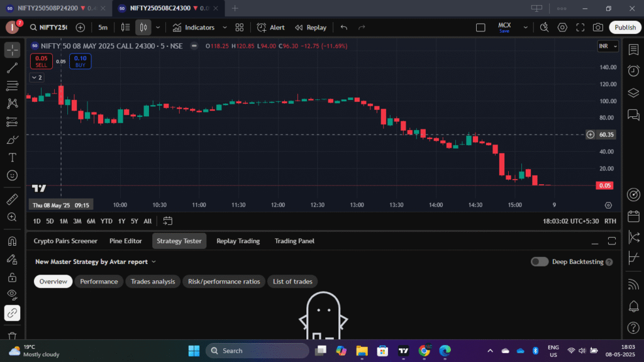
Task: Open the pattern drawing tools
Action: (13, 104)
